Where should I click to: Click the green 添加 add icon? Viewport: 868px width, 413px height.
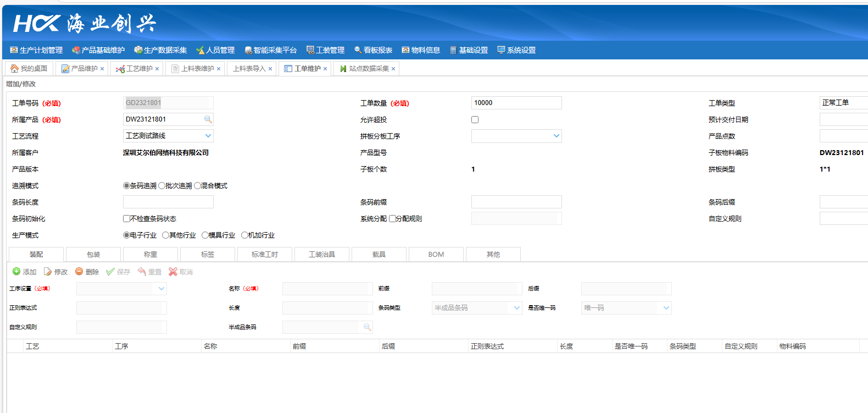click(x=16, y=272)
